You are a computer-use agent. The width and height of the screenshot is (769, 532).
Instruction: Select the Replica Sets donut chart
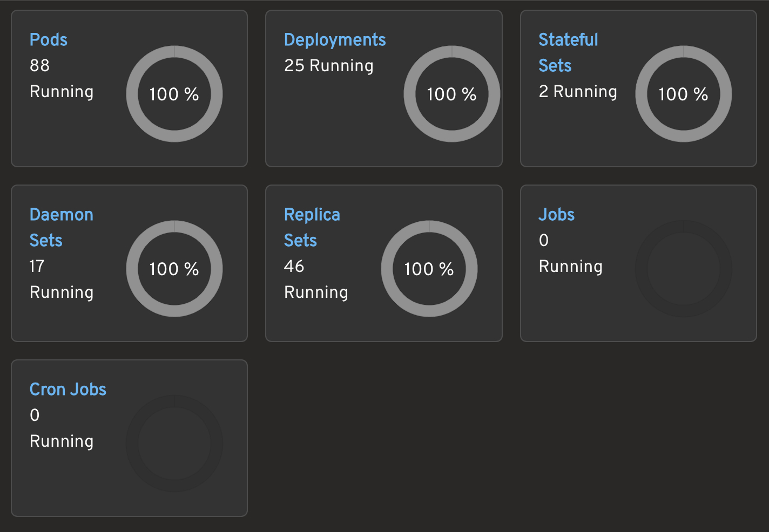[429, 269]
